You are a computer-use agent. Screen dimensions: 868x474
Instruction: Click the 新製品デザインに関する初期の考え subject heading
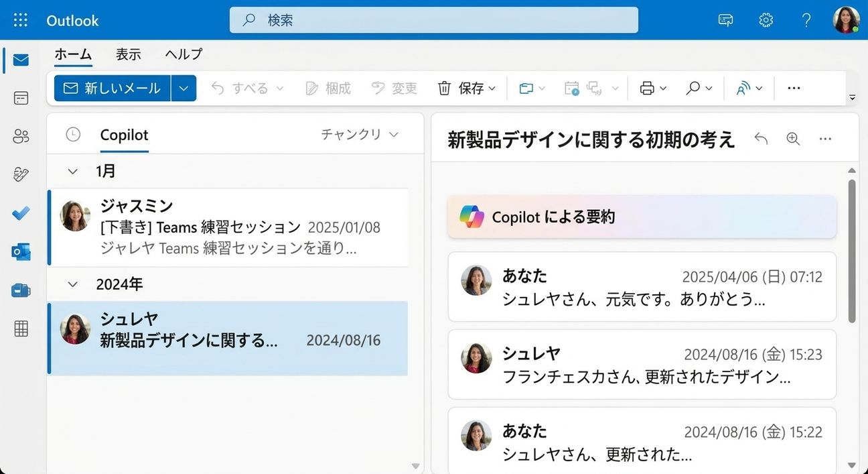[591, 139]
